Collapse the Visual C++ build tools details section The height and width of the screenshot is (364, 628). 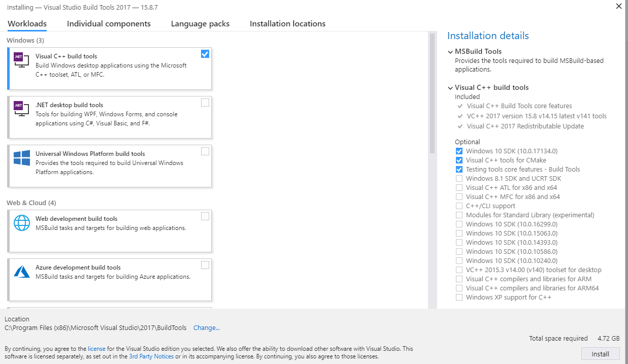(450, 88)
